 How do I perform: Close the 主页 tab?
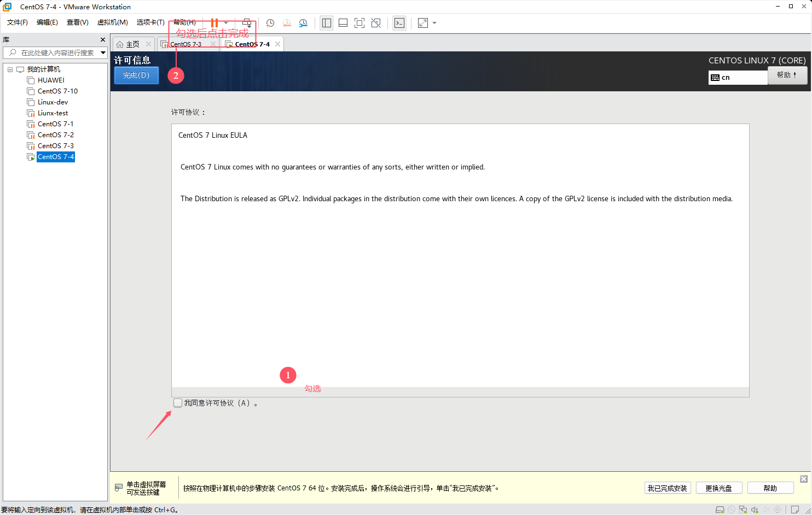(x=148, y=44)
